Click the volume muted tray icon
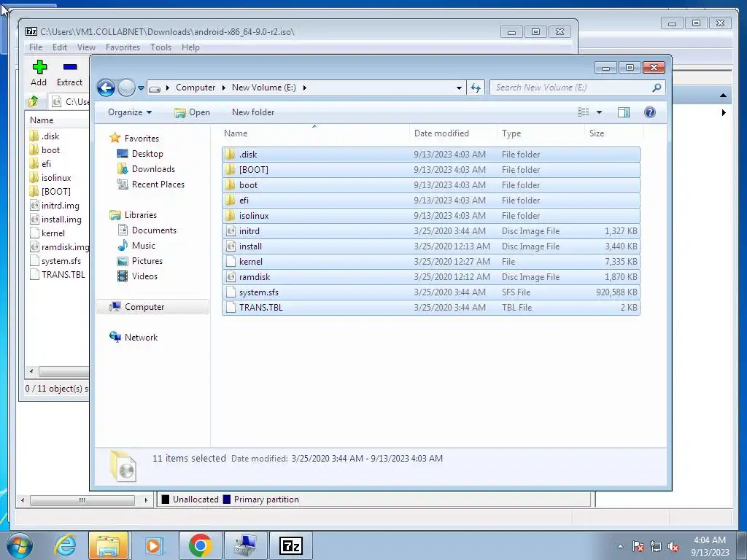This screenshot has width=747, height=560. pos(673,547)
